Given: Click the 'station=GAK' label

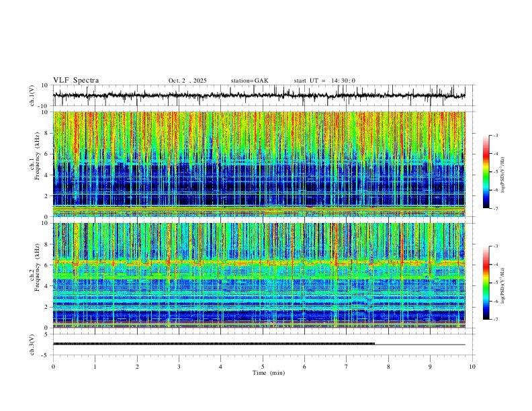Looking at the screenshot, I should (x=249, y=81).
